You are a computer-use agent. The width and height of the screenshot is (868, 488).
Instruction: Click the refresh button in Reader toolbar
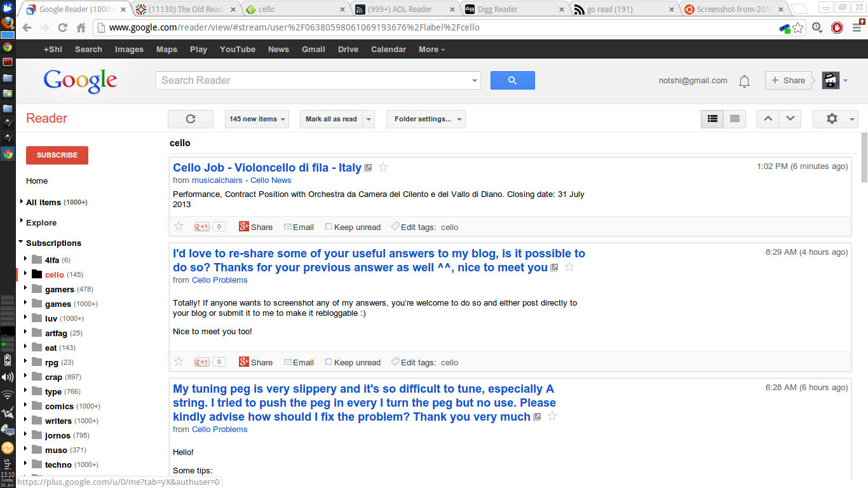click(x=190, y=119)
